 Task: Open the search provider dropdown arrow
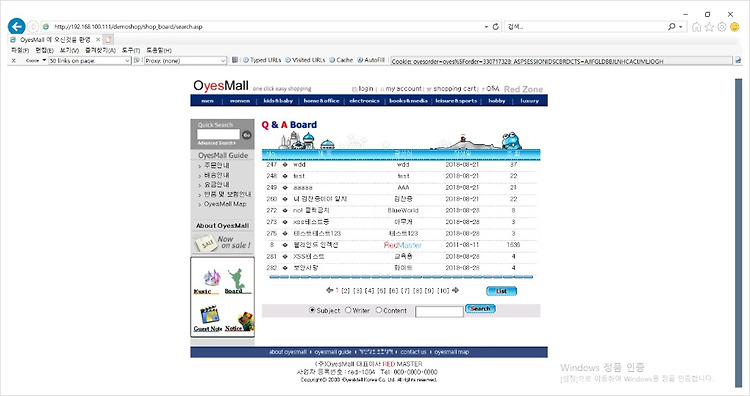point(681,27)
